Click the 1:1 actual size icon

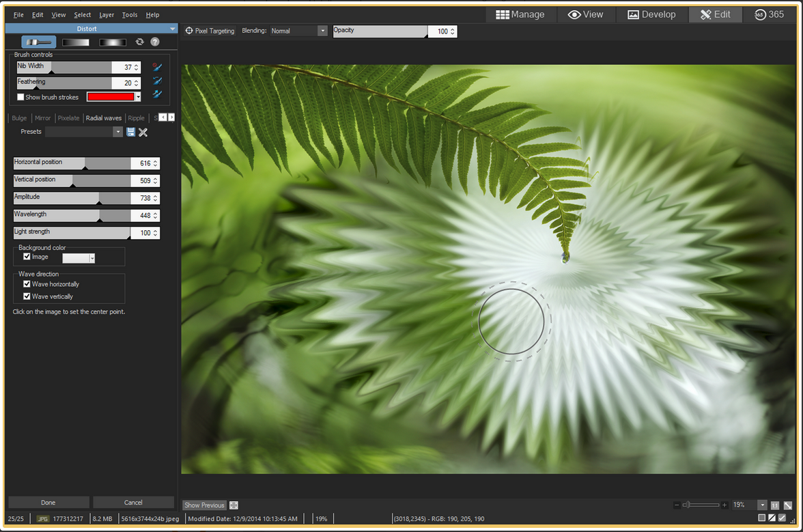point(775,505)
